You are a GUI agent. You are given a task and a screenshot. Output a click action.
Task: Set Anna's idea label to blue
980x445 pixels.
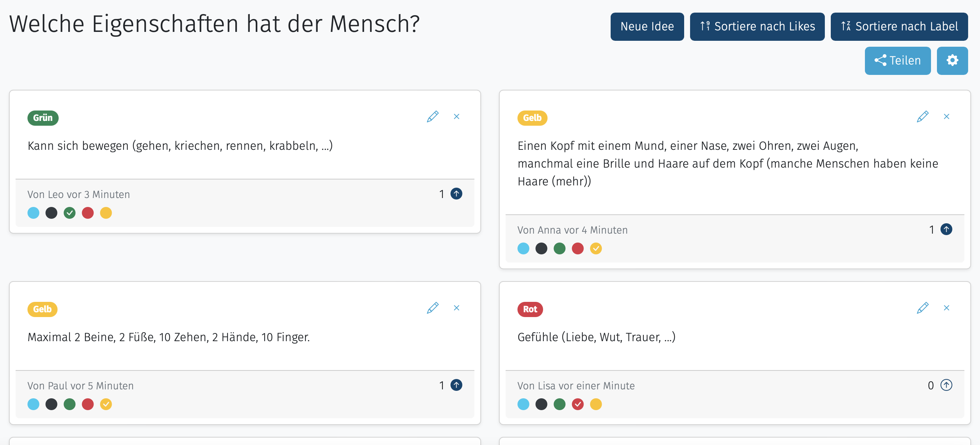coord(523,248)
